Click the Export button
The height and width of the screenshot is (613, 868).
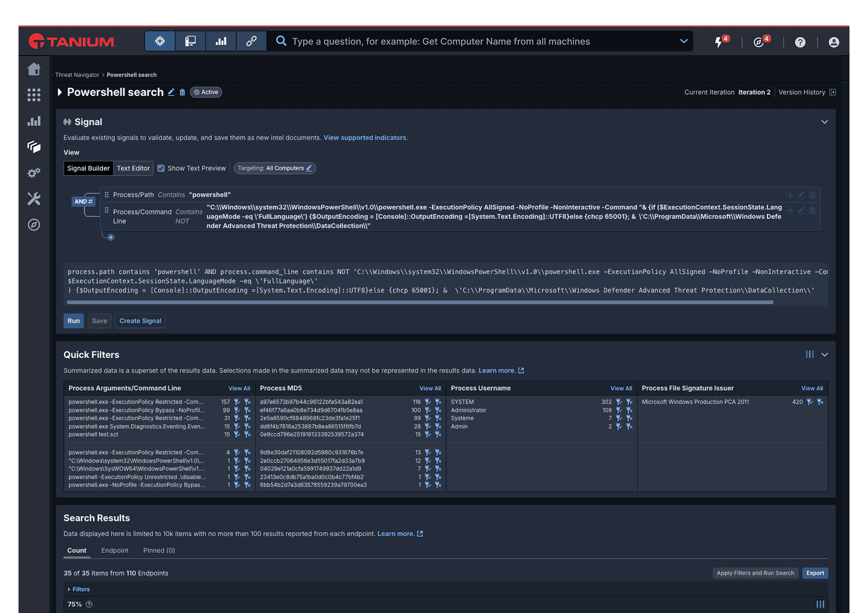point(815,573)
